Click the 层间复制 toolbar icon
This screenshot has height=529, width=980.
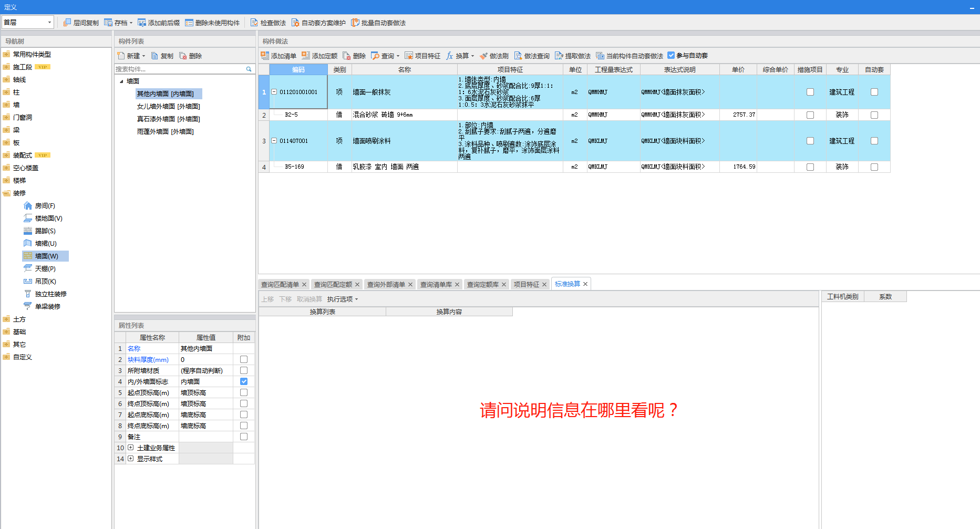[67, 23]
